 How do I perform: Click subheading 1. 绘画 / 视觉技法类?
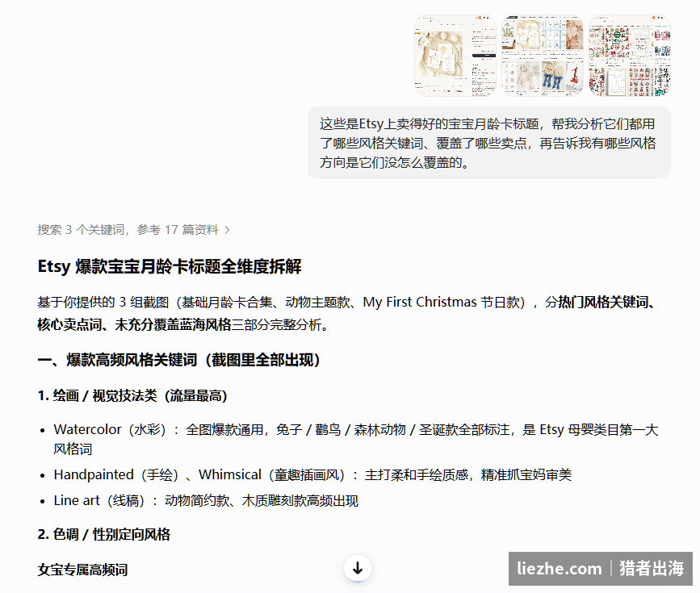(x=132, y=395)
